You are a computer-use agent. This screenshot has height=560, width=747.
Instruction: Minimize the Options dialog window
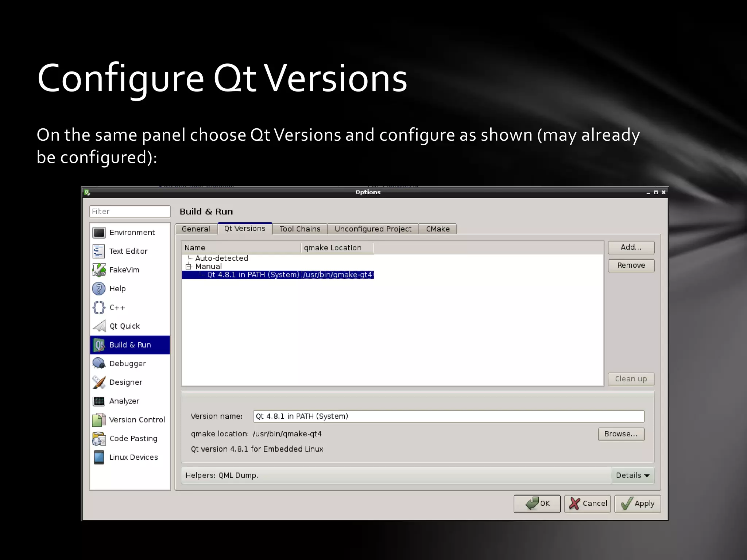(648, 192)
